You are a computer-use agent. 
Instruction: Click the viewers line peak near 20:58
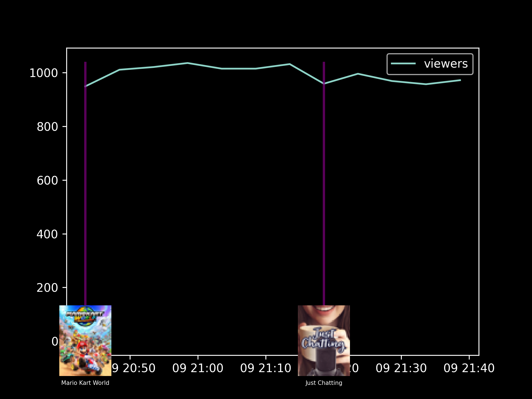point(188,63)
